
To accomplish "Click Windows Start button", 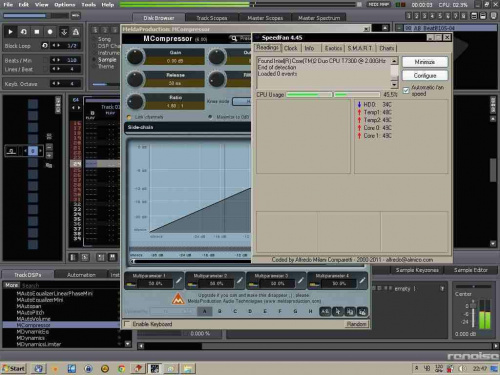I will 14,368.
